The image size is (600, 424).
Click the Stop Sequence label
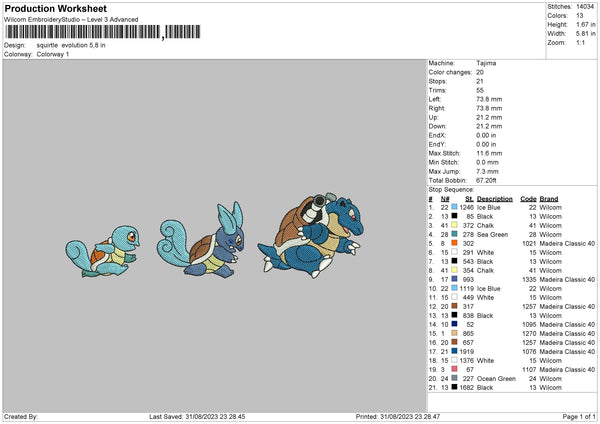(451, 190)
